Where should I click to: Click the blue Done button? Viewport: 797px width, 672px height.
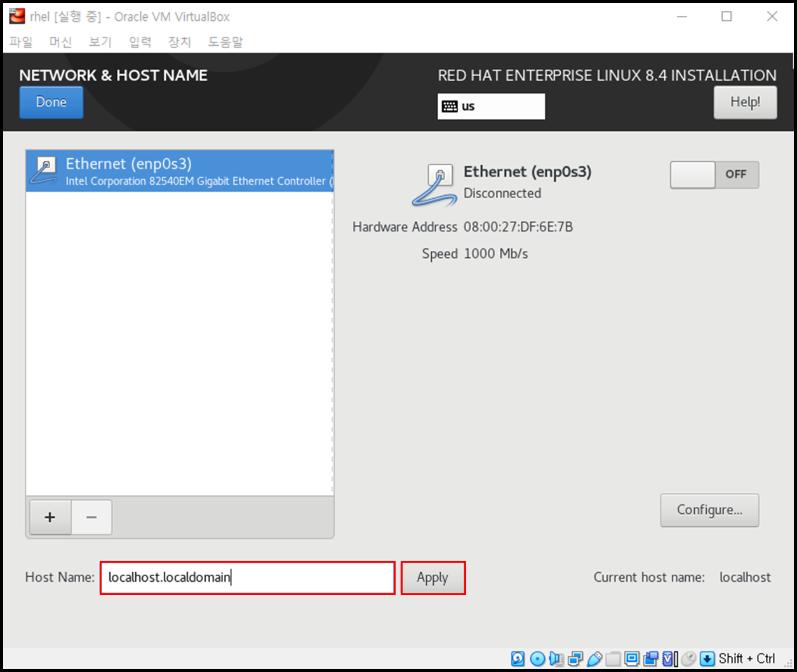[51, 102]
